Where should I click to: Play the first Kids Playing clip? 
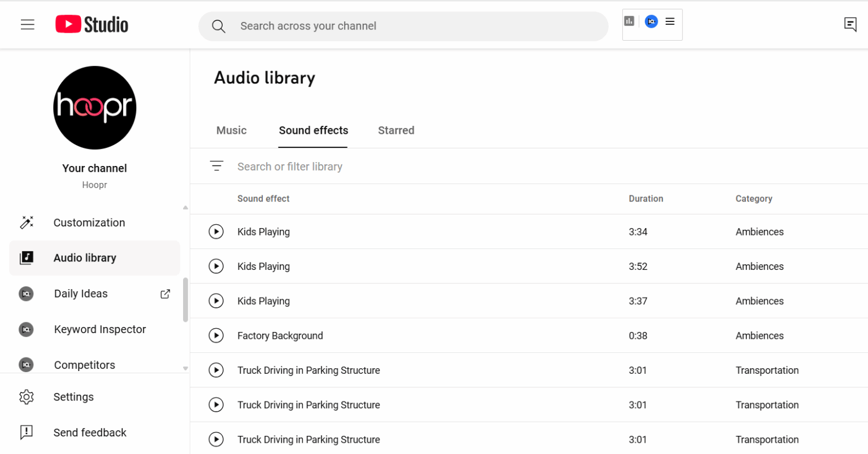coord(216,232)
